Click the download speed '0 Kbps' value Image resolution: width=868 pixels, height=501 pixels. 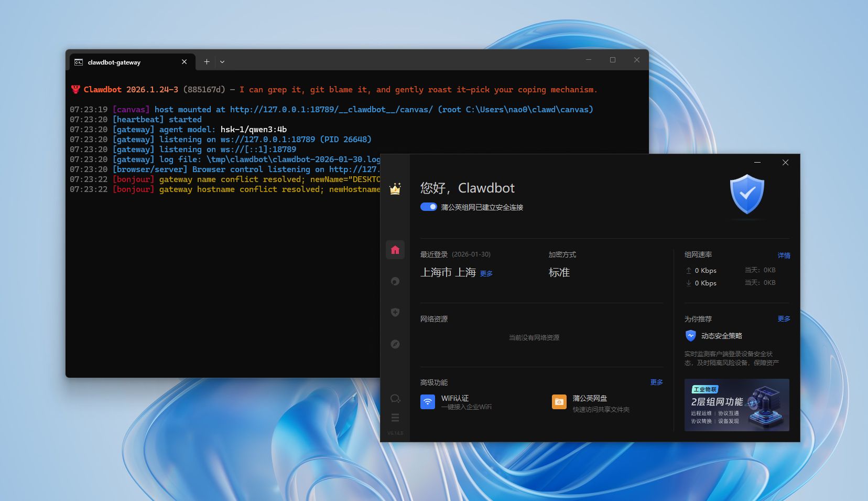point(706,283)
